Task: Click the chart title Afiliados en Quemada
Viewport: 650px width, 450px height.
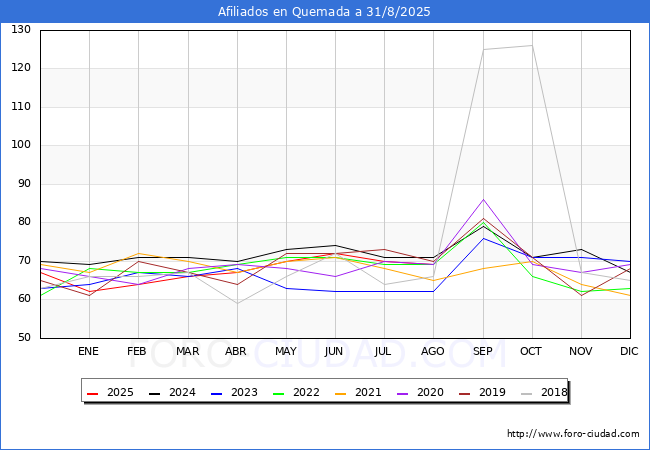Action: click(x=324, y=12)
